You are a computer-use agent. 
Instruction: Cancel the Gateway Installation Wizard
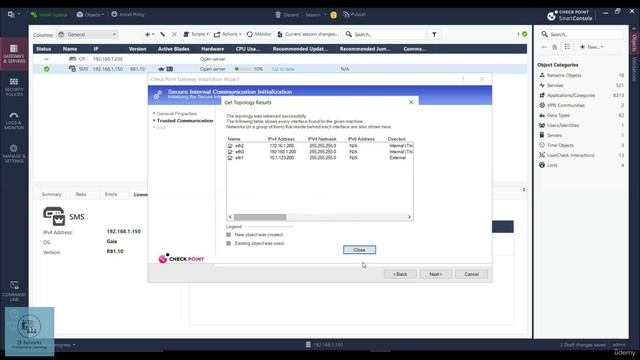point(471,274)
